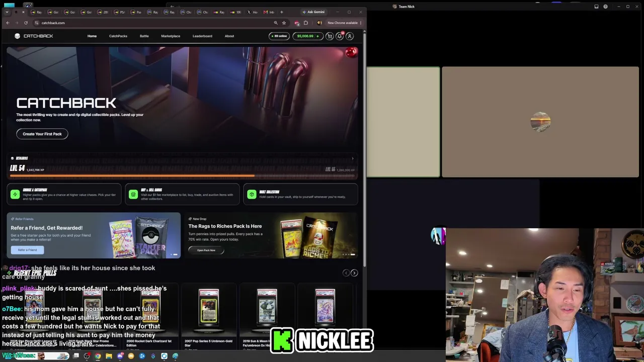
Task: Open the Chrome three-dot menu
Action: click(x=361, y=23)
